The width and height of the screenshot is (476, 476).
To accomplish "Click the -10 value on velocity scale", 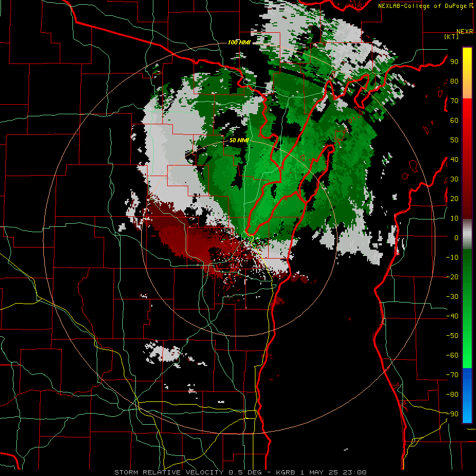I will coord(452,258).
